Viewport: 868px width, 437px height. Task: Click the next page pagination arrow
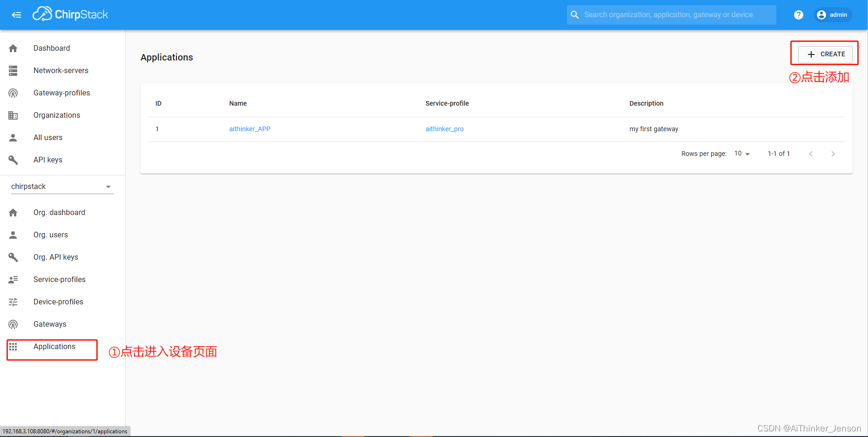833,153
